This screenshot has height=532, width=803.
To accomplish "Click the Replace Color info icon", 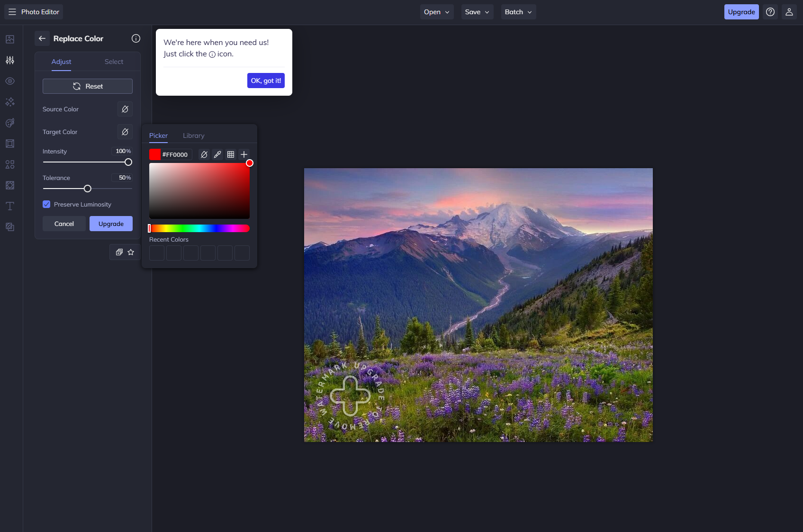I will click(136, 38).
